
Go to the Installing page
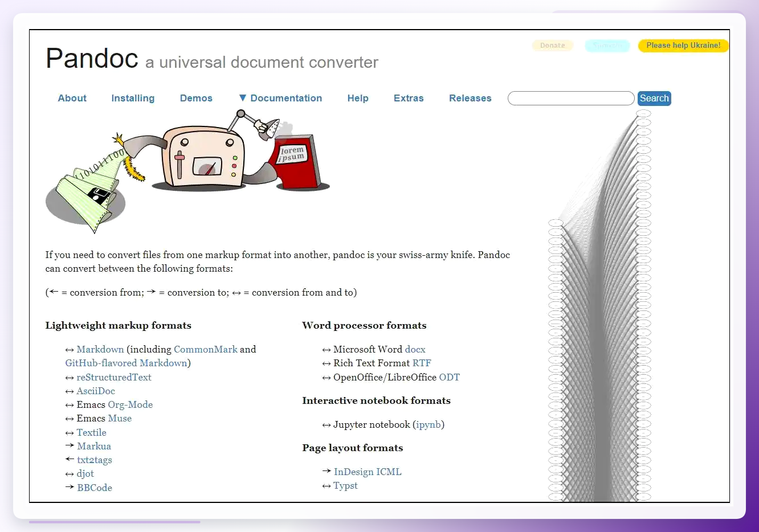click(x=133, y=98)
